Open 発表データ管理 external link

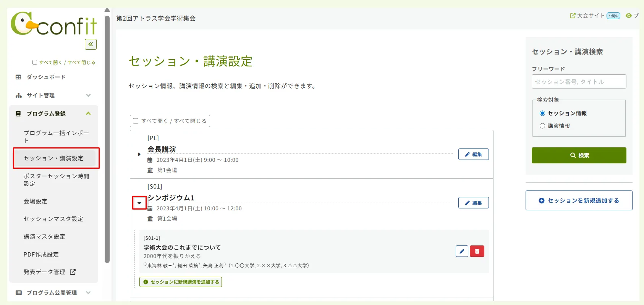(50, 272)
